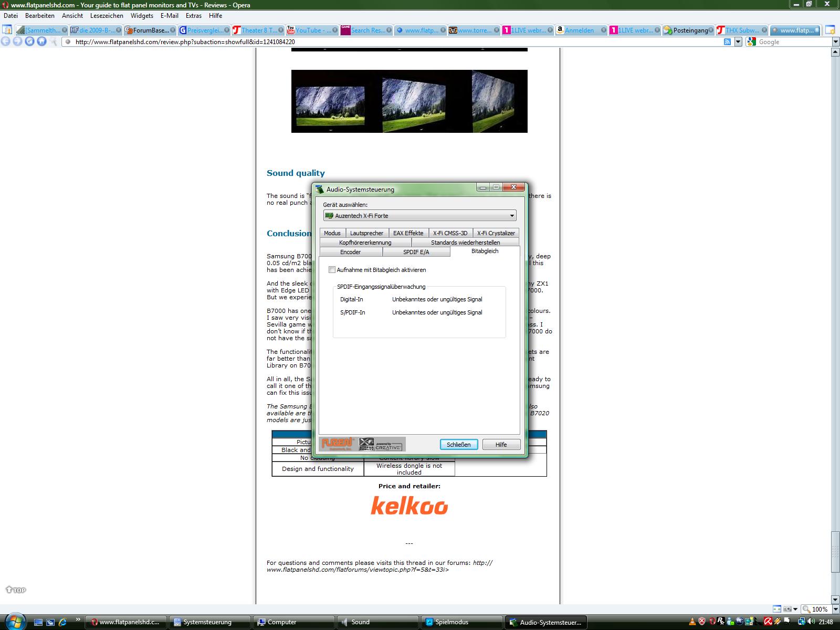Click the camera images icon in status bar
Image resolution: width=840 pixels, height=630 pixels.
787,609
